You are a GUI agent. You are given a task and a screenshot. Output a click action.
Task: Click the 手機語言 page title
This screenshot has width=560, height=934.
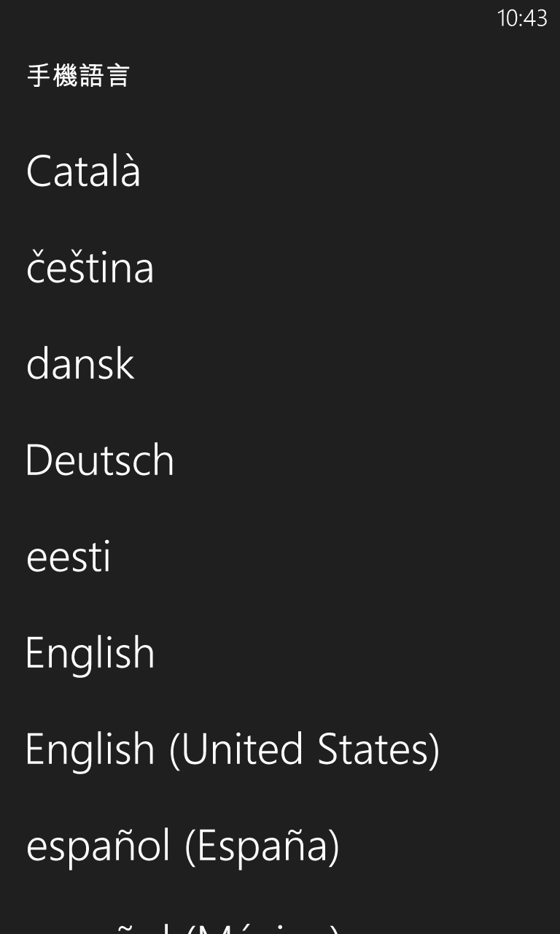click(x=78, y=76)
